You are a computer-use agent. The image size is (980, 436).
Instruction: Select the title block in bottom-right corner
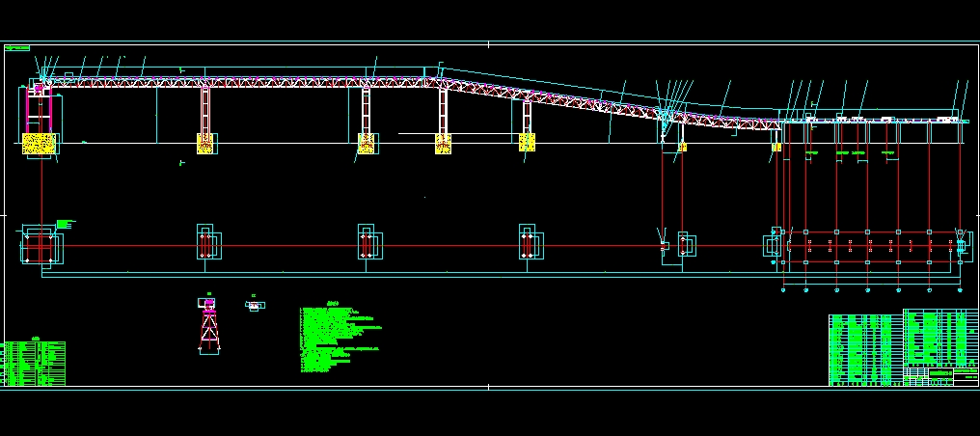point(928,374)
